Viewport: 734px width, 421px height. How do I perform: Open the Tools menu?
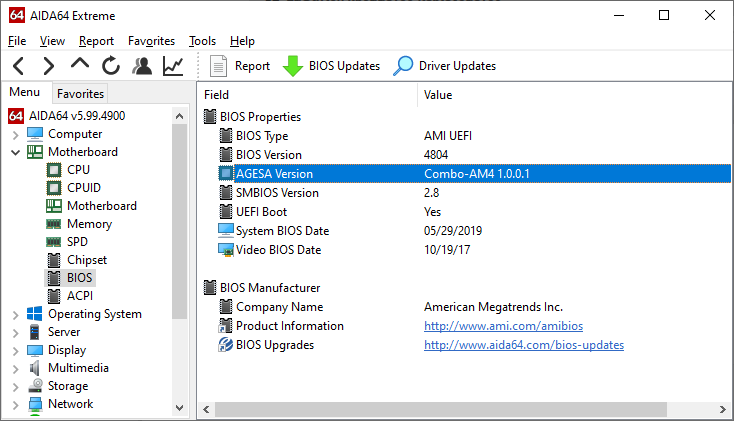202,41
